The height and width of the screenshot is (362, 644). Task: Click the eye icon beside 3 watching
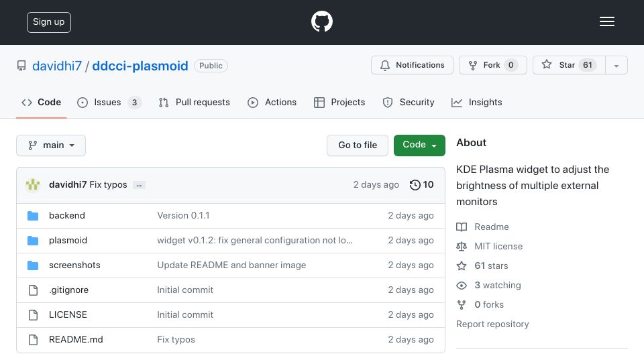[x=462, y=286]
